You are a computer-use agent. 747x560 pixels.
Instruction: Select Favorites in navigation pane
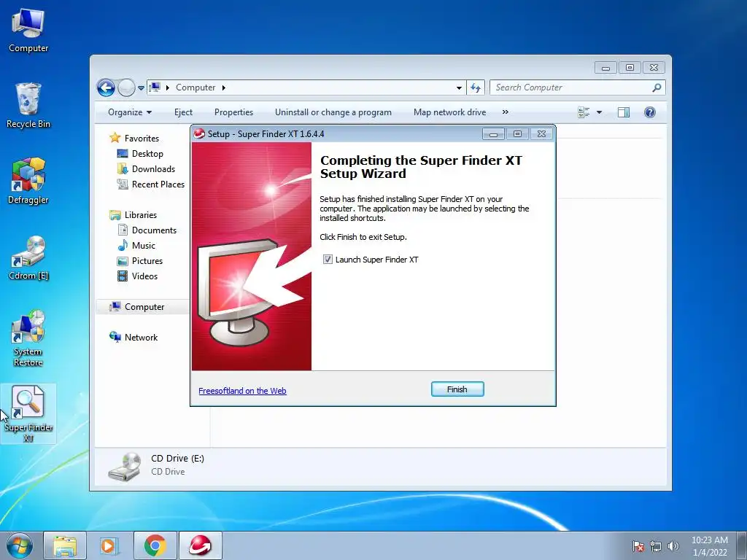(x=134, y=138)
